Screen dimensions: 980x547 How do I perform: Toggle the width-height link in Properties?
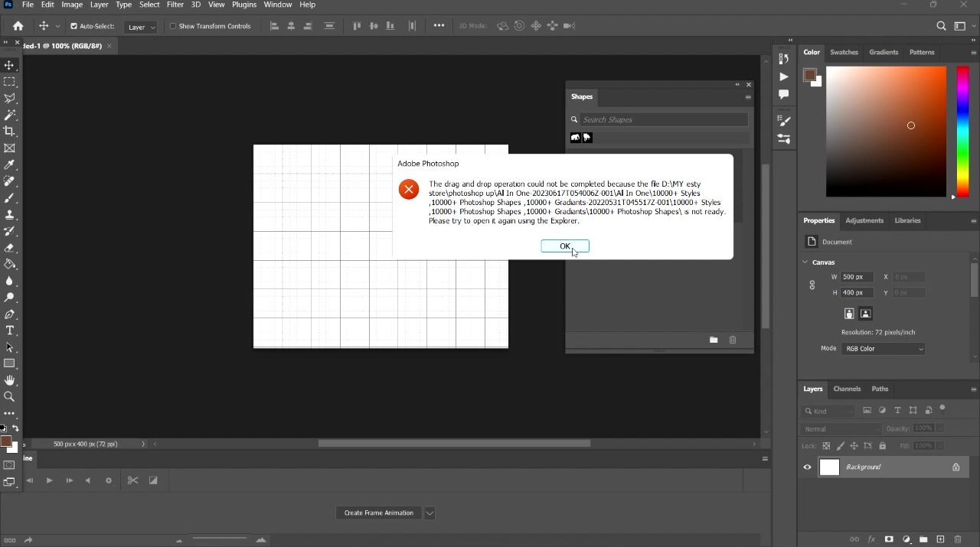coord(812,285)
